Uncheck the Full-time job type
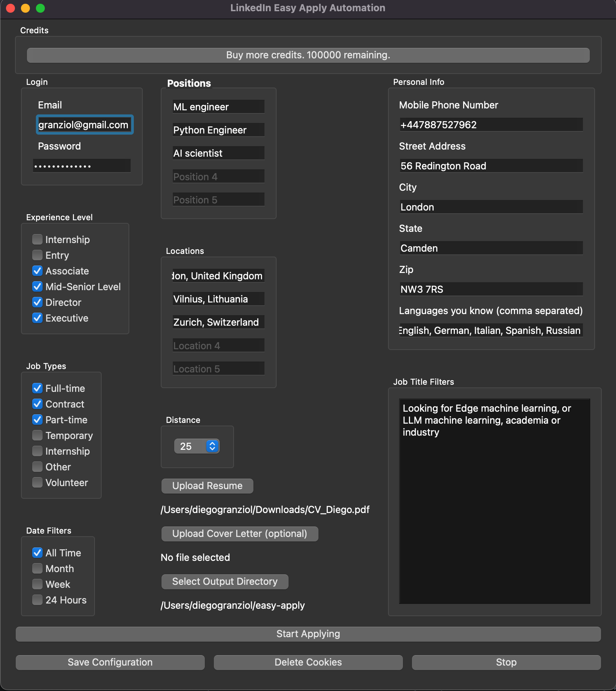This screenshot has width=616, height=691. (37, 388)
